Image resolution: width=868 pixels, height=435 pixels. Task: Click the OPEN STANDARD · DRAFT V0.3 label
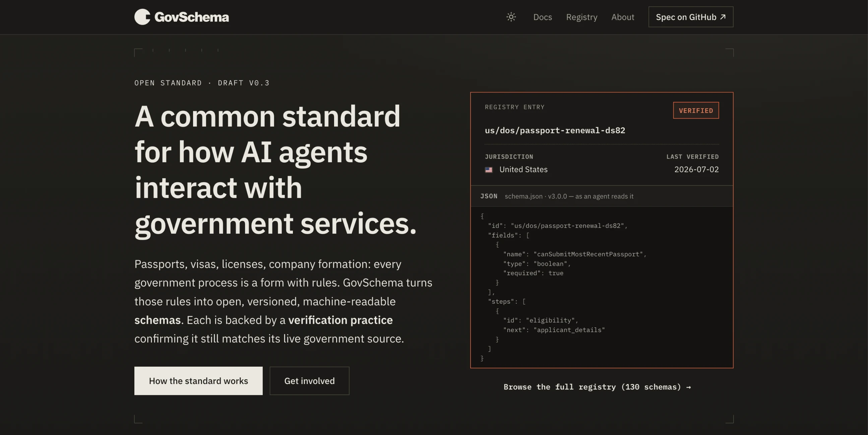tap(202, 83)
